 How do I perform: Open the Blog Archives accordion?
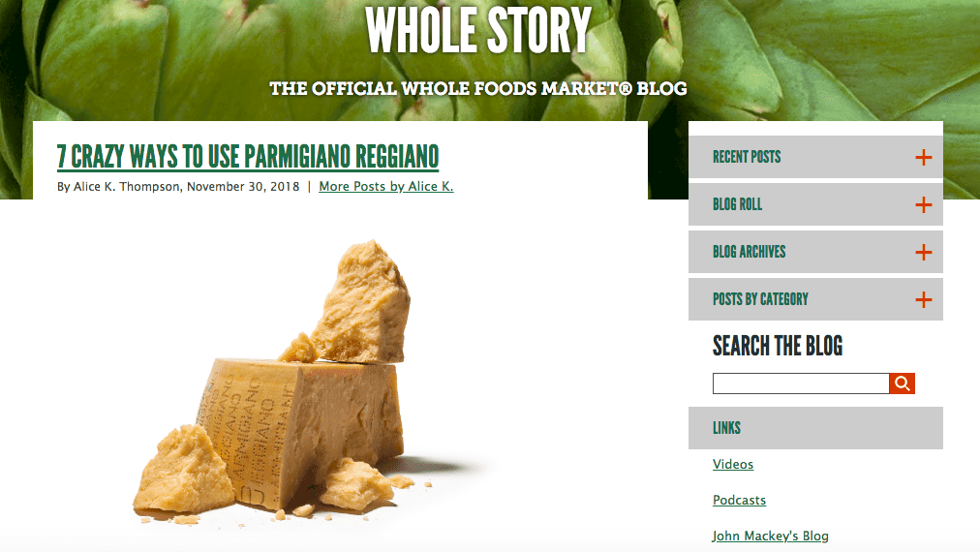[815, 252]
